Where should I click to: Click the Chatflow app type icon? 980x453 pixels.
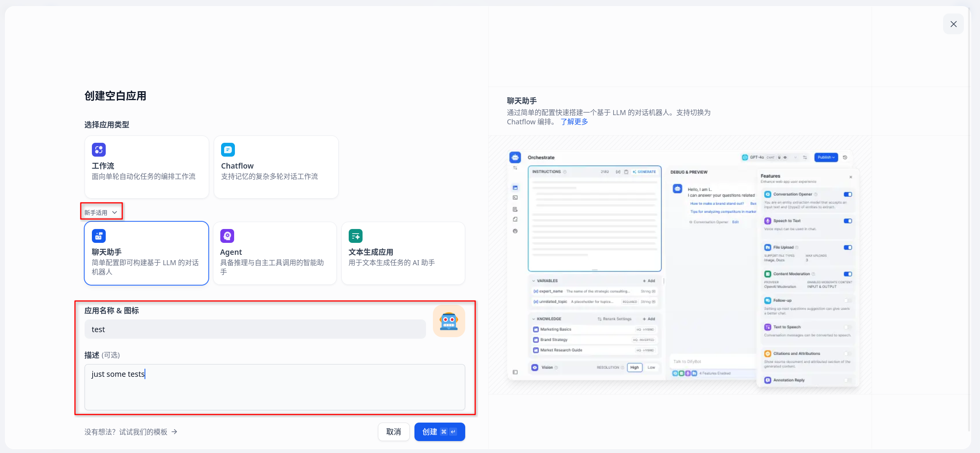pos(228,150)
